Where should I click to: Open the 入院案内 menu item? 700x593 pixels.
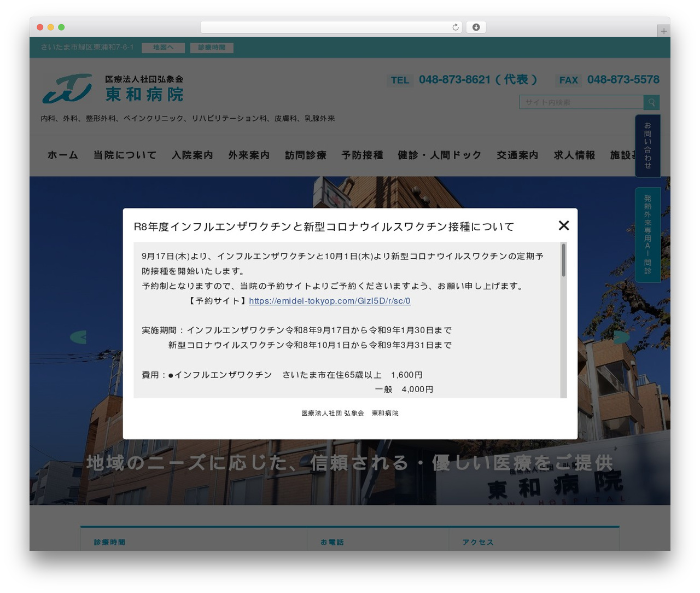point(192,155)
